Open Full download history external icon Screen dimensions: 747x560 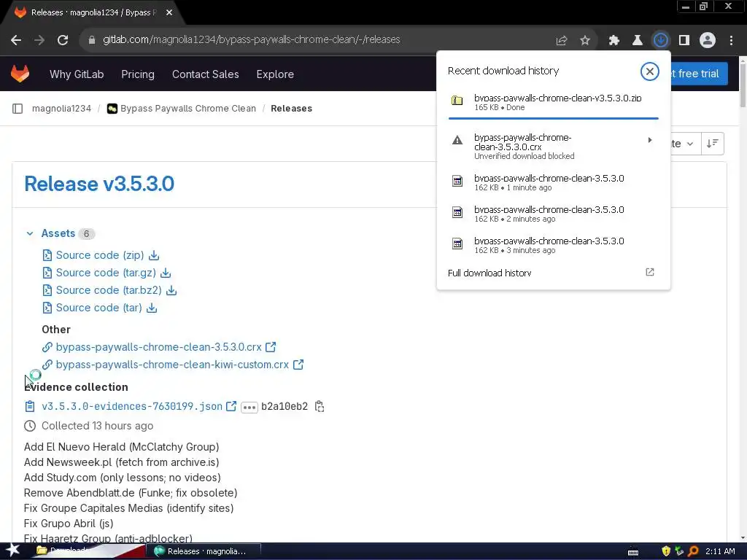(x=650, y=273)
